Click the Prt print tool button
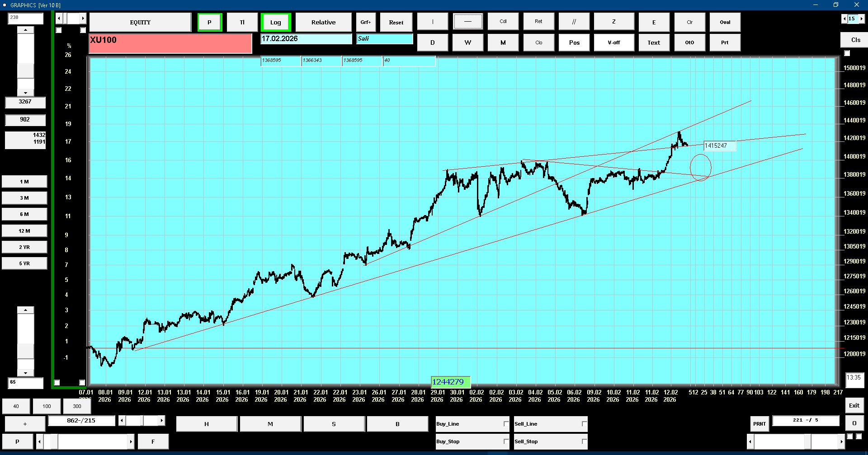 click(725, 42)
